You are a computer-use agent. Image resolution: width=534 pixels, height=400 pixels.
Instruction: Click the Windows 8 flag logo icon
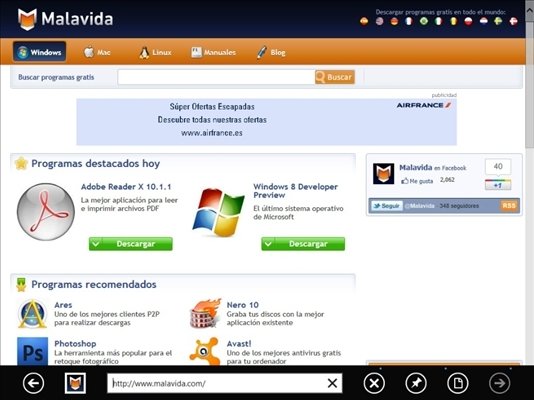(219, 212)
